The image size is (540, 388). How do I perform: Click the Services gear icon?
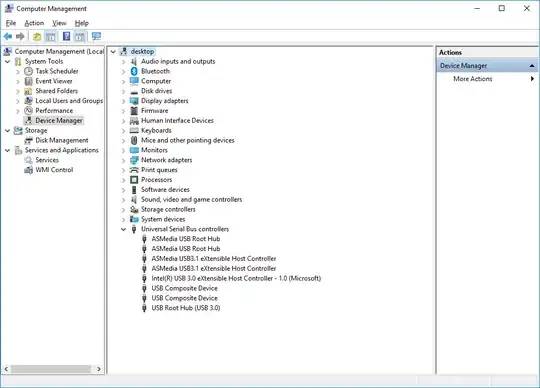pyautogui.click(x=29, y=160)
